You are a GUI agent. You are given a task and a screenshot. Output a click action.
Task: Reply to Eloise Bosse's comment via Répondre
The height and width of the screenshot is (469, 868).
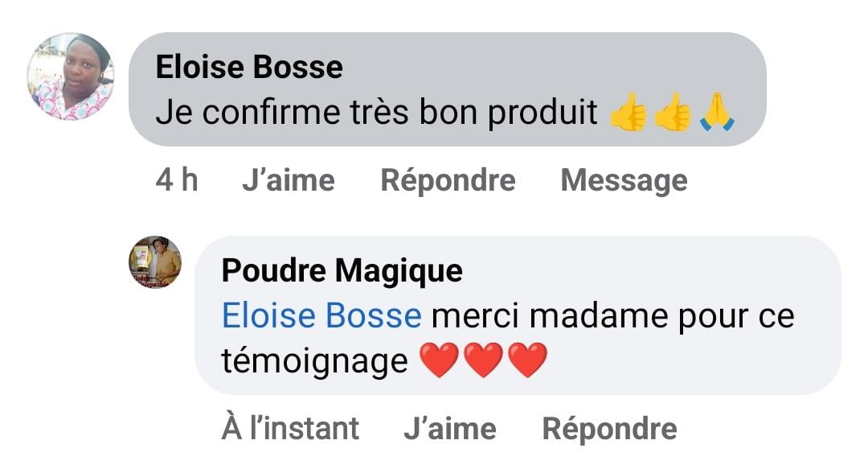pos(447,180)
